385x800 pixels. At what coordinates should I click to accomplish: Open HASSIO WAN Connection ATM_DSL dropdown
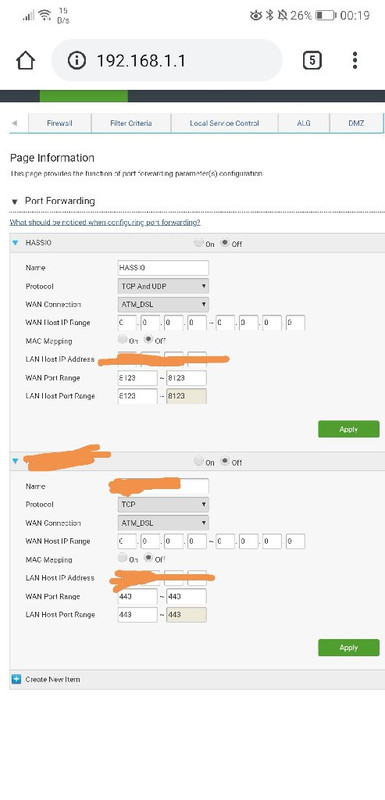click(x=163, y=305)
